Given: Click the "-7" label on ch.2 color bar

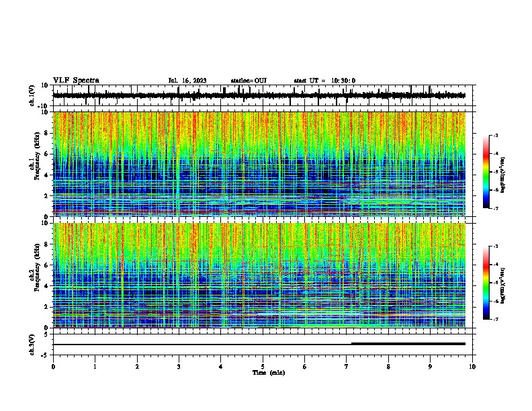Looking at the screenshot, I should (495, 319).
